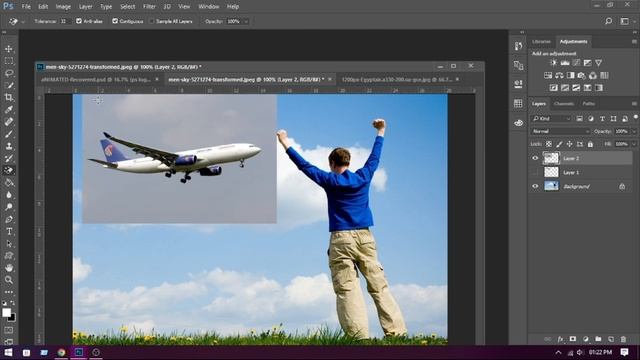640x360 pixels.
Task: Add a Brightness/Contrast adjustment
Action: (x=553, y=63)
